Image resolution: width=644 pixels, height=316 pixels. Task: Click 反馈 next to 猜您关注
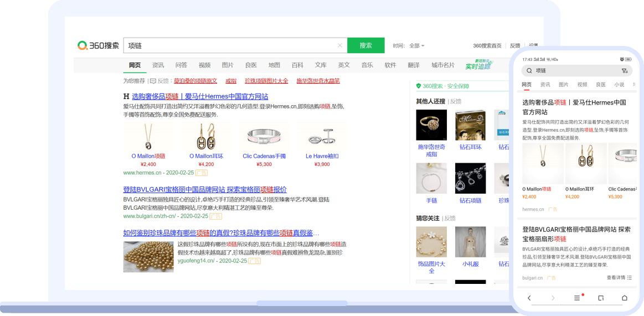(450, 218)
